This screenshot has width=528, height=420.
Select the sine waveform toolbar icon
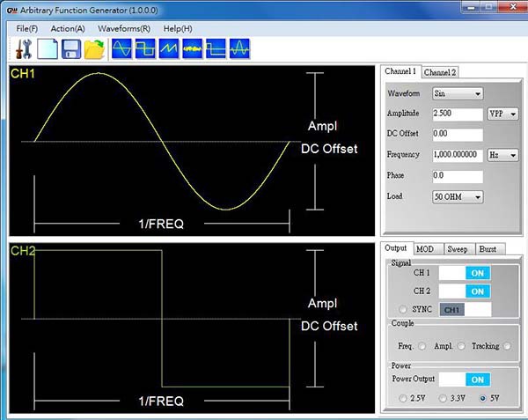121,48
